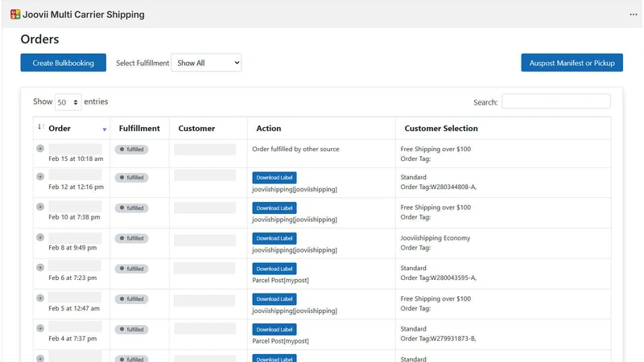The image size is (644, 362).
Task: Expand the Feb 8 at 9:49 pm order row
Action: click(x=39, y=237)
